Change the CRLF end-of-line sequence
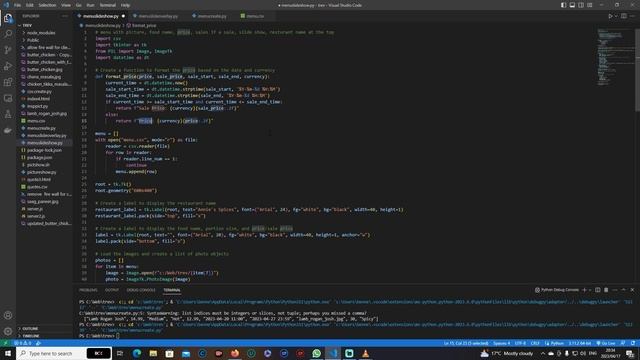 click(x=535, y=343)
